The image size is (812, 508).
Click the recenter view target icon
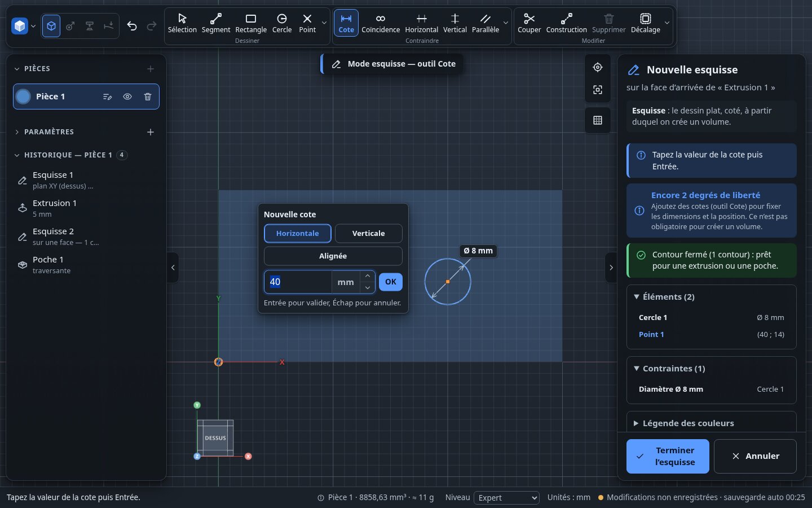click(x=598, y=67)
